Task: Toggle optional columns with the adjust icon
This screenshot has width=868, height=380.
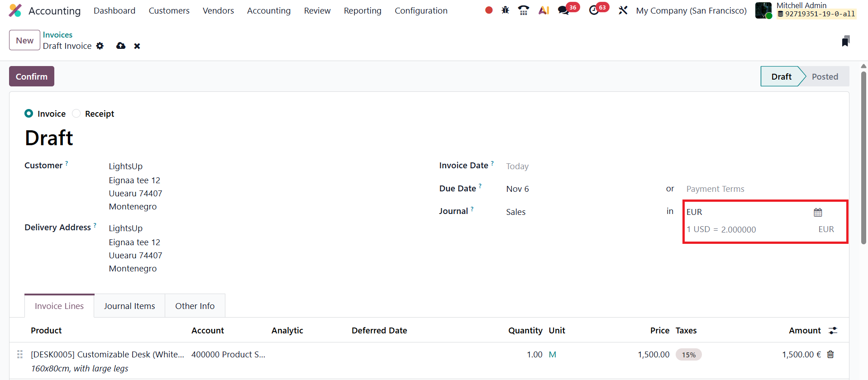Action: (833, 331)
